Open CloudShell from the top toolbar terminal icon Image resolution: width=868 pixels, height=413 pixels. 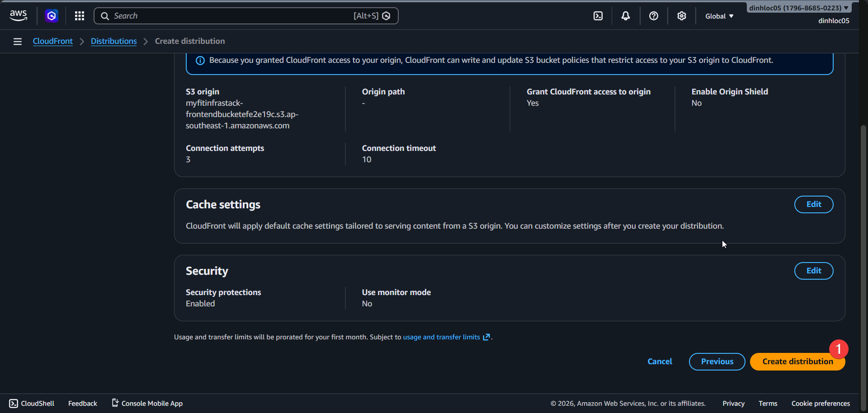point(598,15)
